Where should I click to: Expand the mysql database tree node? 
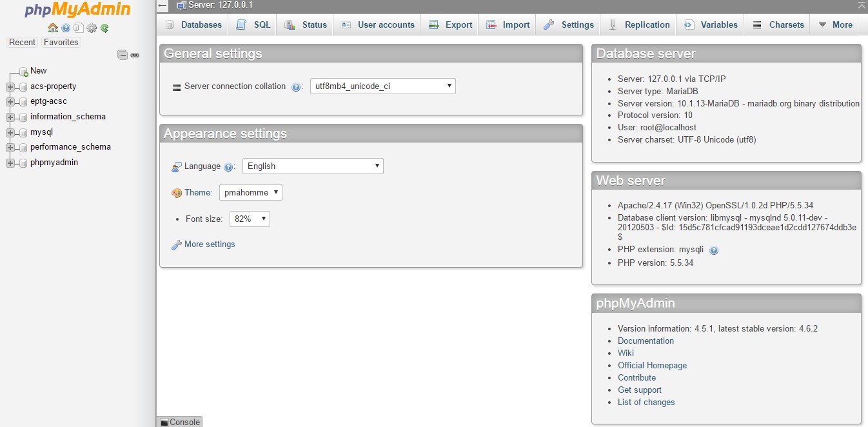coord(9,132)
